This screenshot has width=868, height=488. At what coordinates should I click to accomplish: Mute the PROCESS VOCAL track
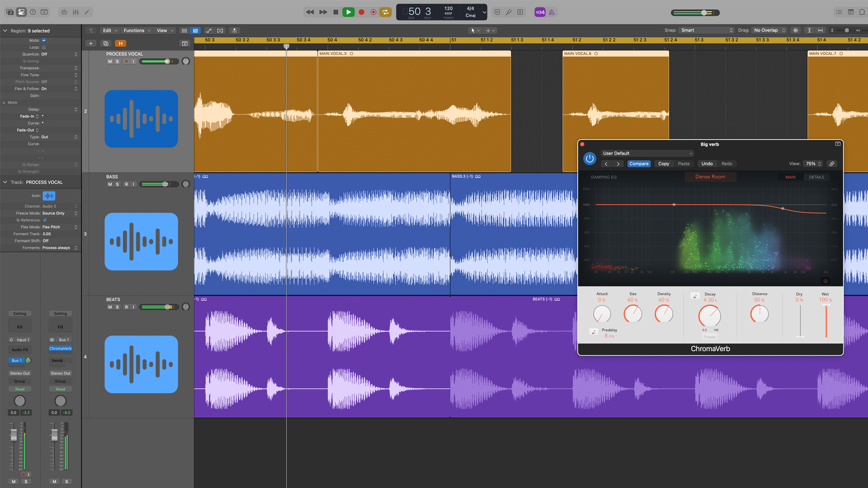tap(110, 61)
